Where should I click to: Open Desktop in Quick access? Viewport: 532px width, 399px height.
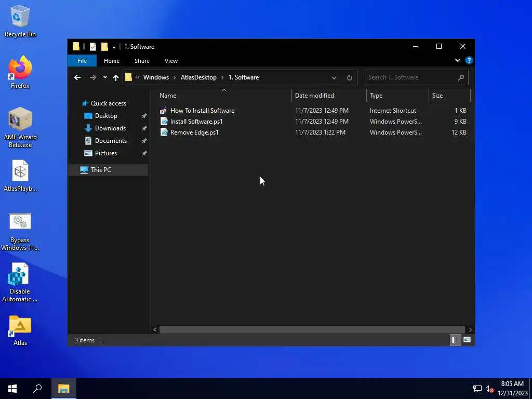point(106,116)
